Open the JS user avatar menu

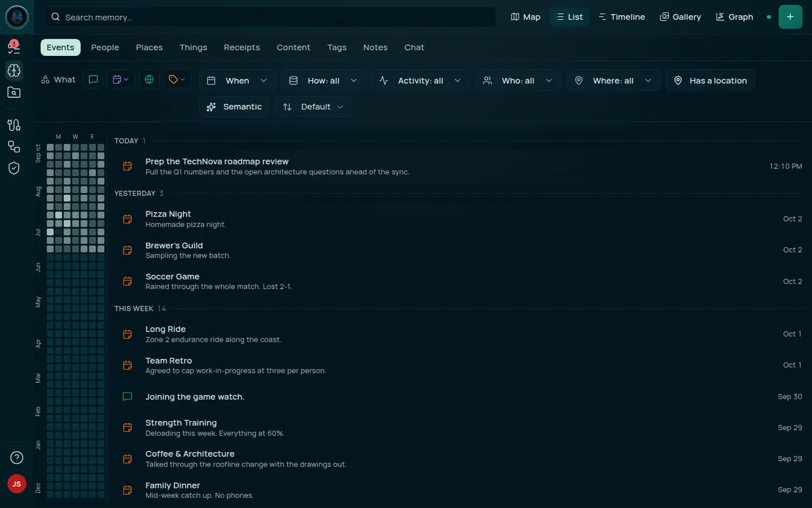tap(17, 484)
